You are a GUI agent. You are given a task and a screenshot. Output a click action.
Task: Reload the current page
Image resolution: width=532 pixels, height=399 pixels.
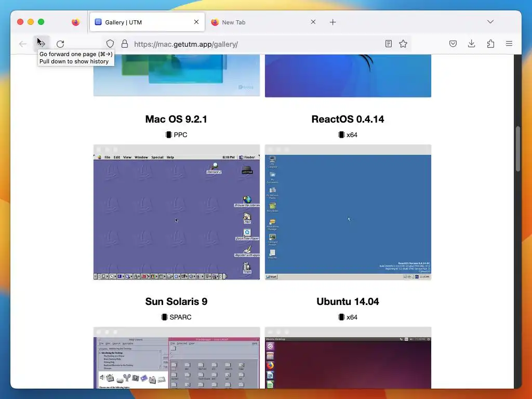pyautogui.click(x=60, y=44)
